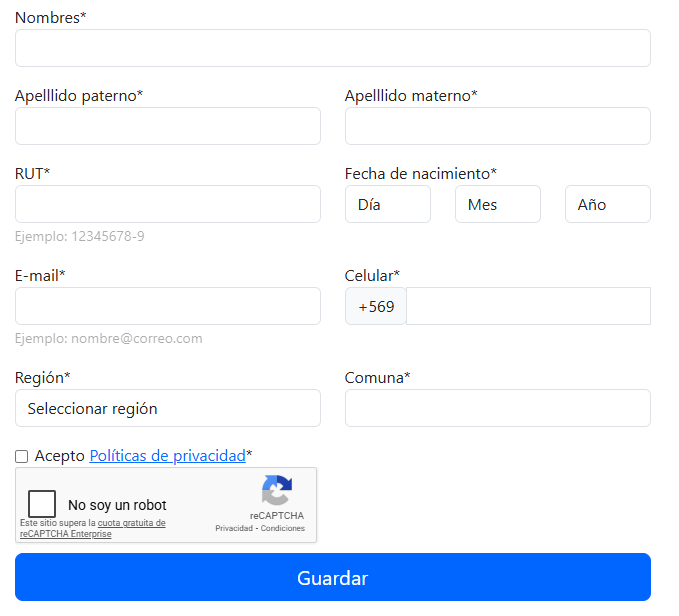Open the Año birth date dropdown

[x=607, y=204]
